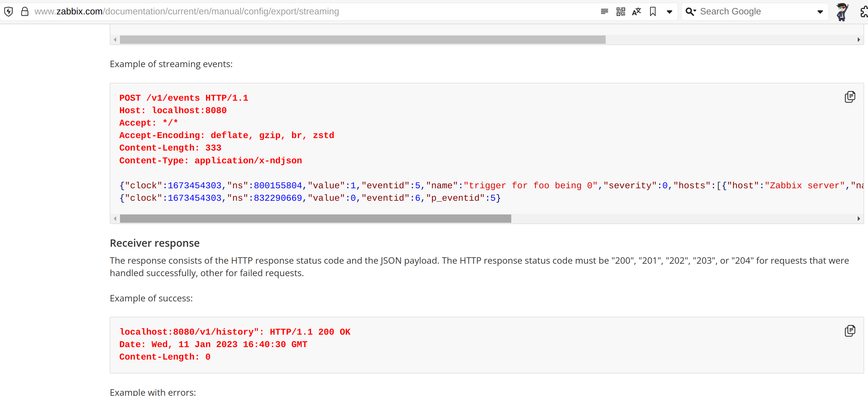Click the search engine magnifier icon

690,12
